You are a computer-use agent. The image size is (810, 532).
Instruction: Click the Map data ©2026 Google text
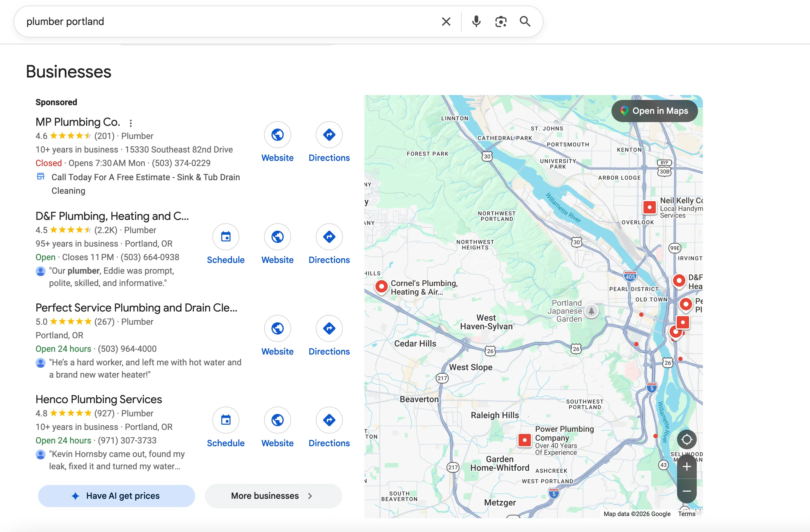(637, 514)
